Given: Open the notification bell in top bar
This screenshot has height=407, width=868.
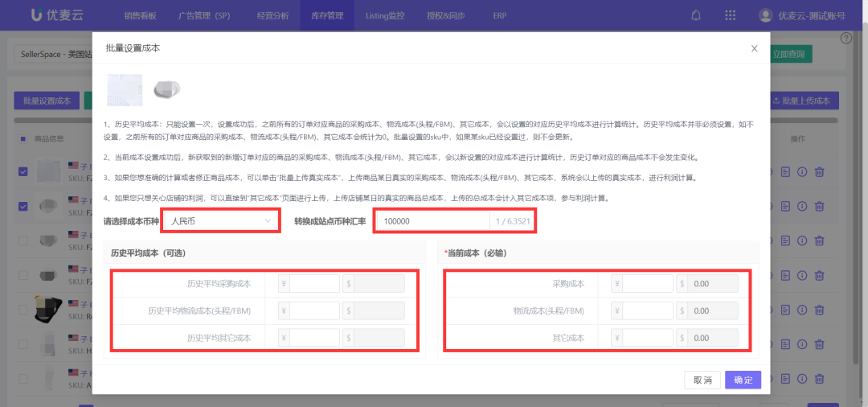Looking at the screenshot, I should pos(696,15).
